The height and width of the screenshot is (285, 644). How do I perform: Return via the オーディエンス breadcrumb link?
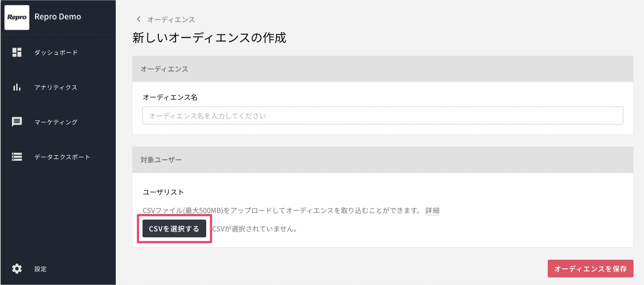point(171,19)
